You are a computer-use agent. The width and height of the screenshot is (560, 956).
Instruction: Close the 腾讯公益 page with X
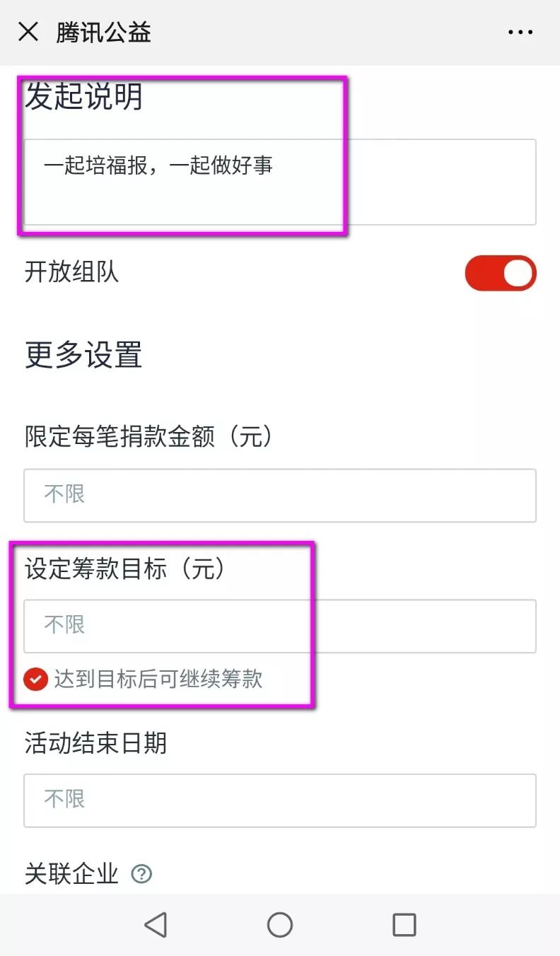(x=28, y=32)
